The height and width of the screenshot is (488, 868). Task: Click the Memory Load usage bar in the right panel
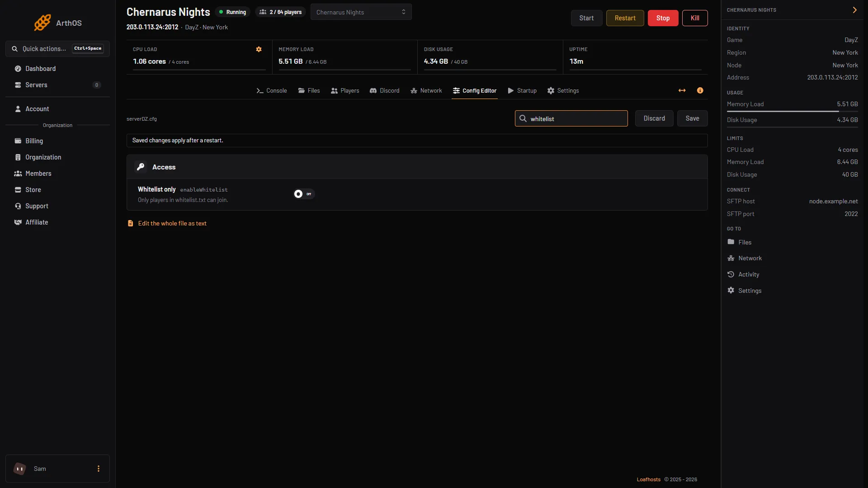click(792, 111)
